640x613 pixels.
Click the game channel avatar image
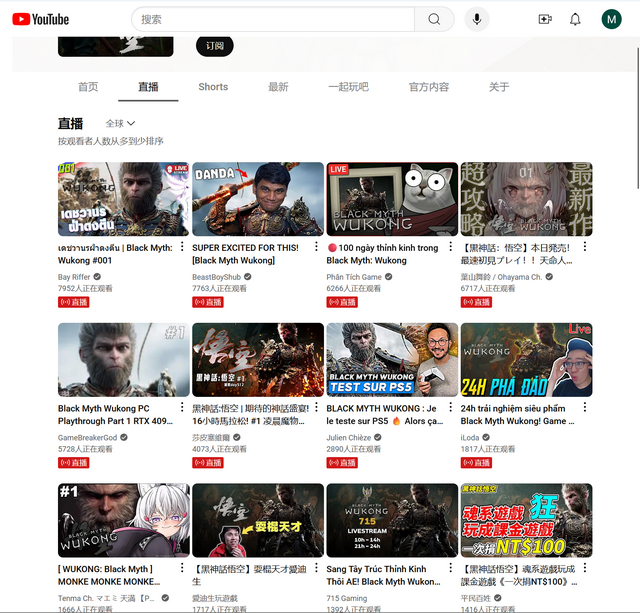(116, 46)
